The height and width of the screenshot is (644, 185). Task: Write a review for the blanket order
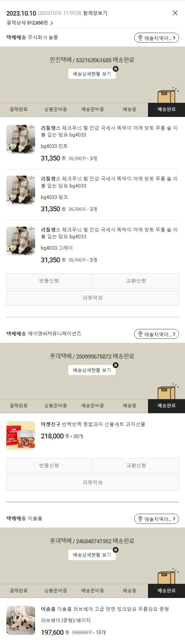point(93,298)
